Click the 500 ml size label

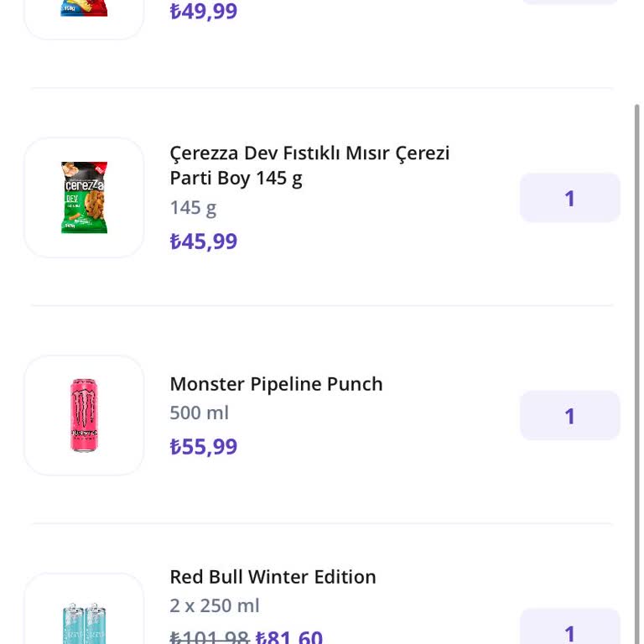(x=199, y=413)
